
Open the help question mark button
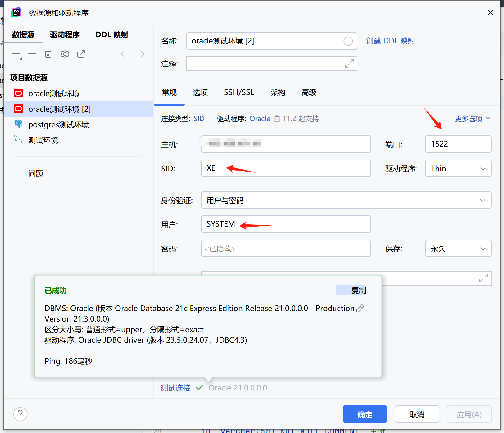click(x=20, y=414)
